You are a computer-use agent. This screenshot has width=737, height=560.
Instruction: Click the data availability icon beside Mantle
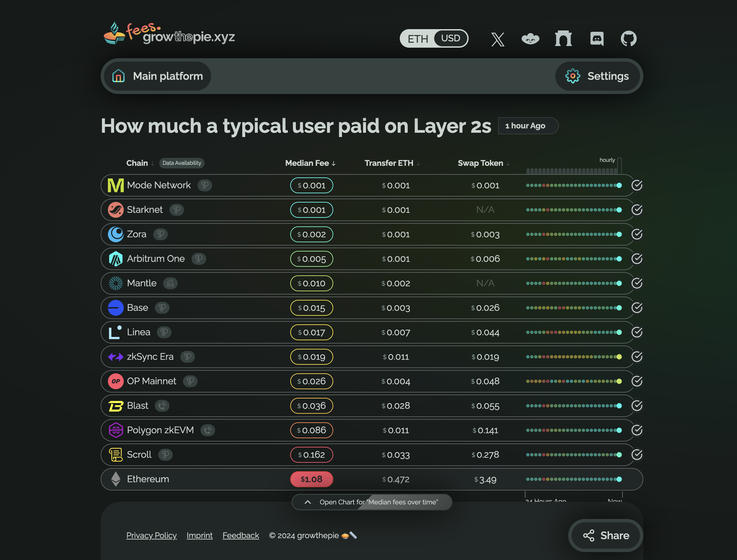[x=170, y=283]
